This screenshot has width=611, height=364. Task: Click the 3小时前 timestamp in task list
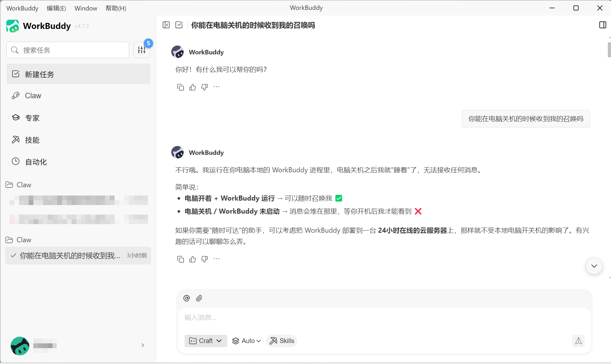[x=137, y=256]
